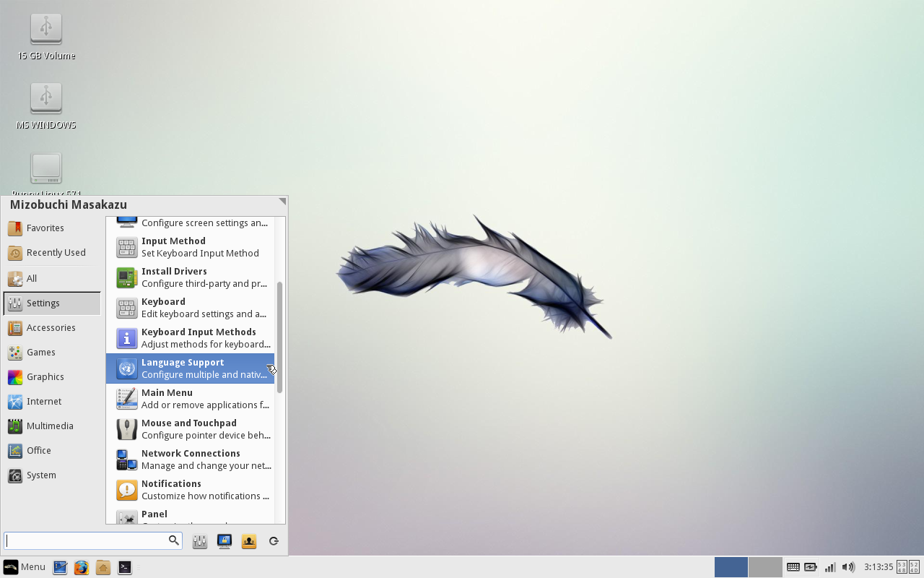The image size is (924, 578).
Task: Open the Office category
Action: 52,451
